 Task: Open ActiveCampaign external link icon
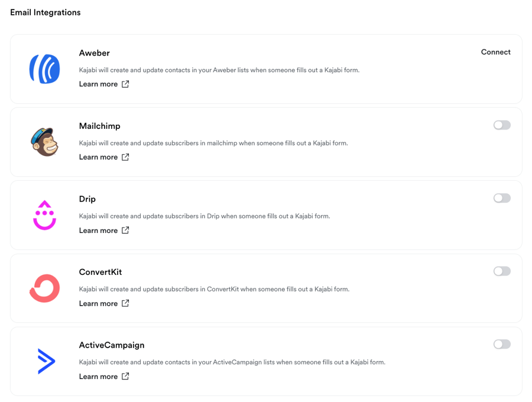(125, 377)
